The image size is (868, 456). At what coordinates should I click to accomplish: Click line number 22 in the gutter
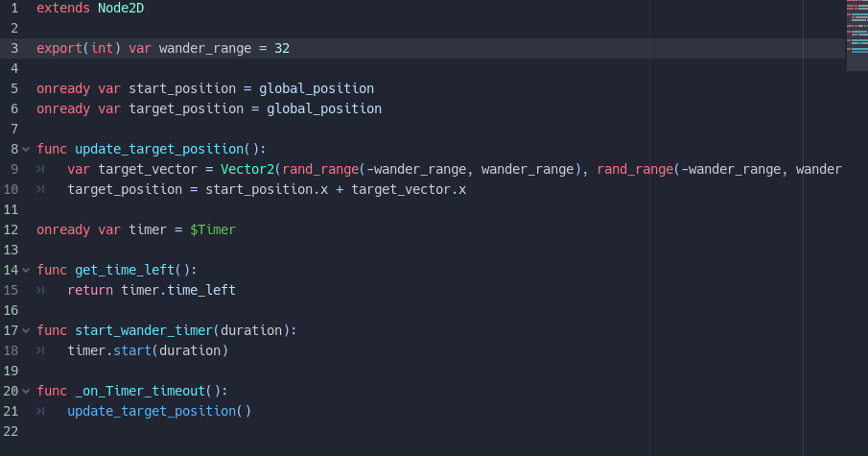coord(12,432)
